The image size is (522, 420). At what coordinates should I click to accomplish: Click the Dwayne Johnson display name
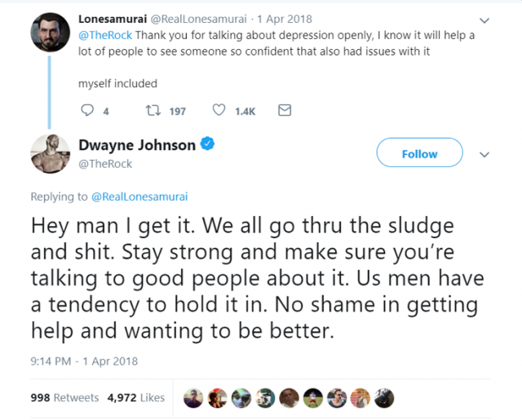click(137, 145)
